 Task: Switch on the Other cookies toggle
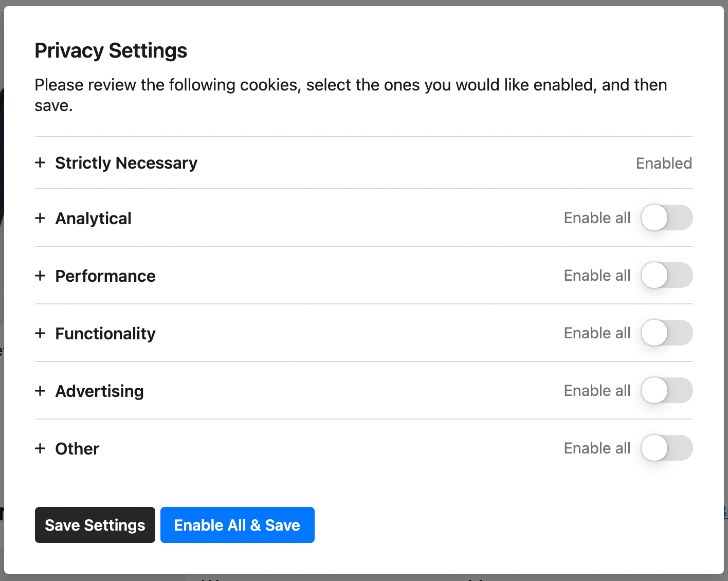(x=667, y=448)
